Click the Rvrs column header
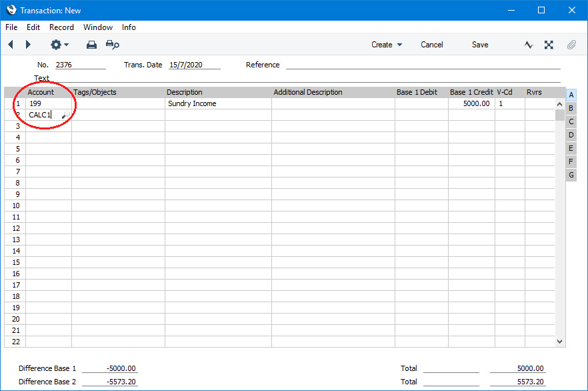This screenshot has height=391, width=588. click(534, 92)
